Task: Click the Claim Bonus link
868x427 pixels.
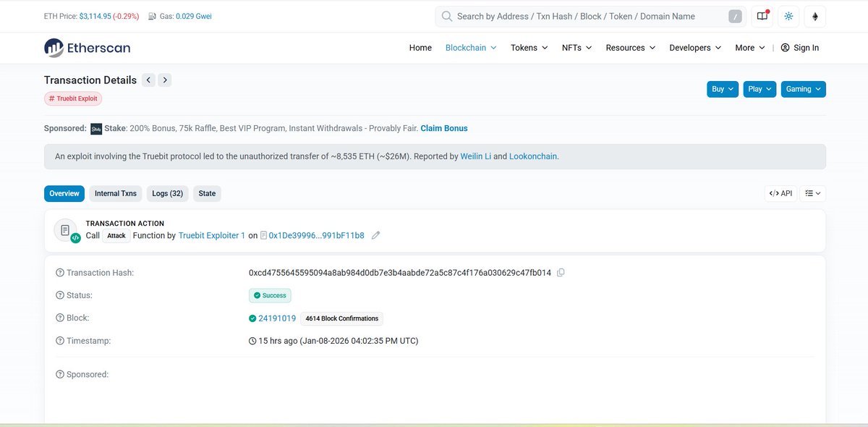Action: [x=444, y=128]
